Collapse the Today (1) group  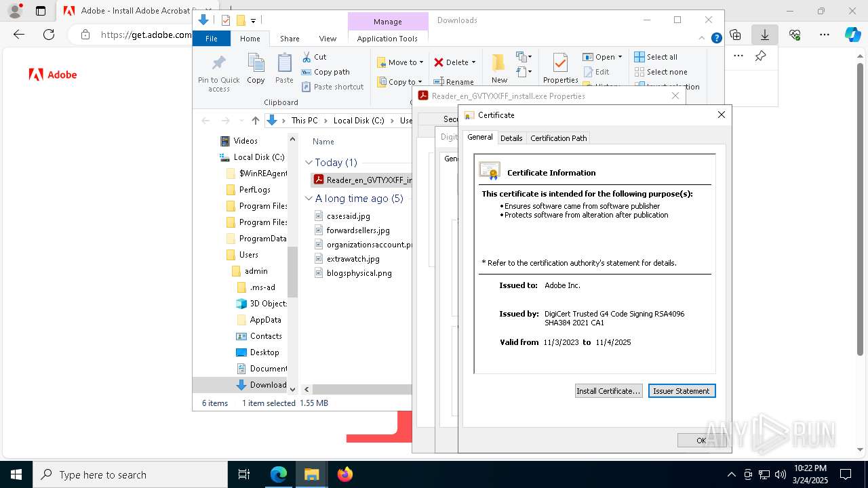[x=309, y=163]
